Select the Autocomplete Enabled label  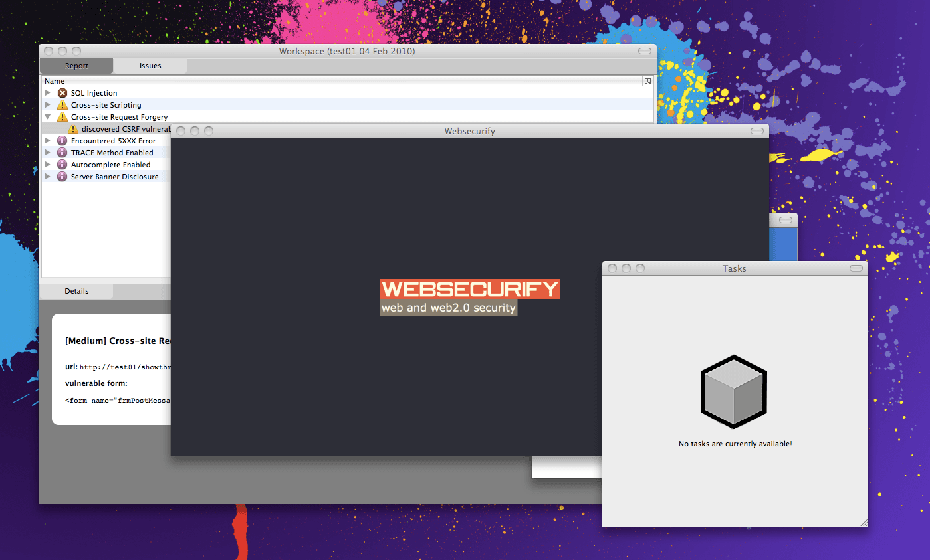coord(111,165)
